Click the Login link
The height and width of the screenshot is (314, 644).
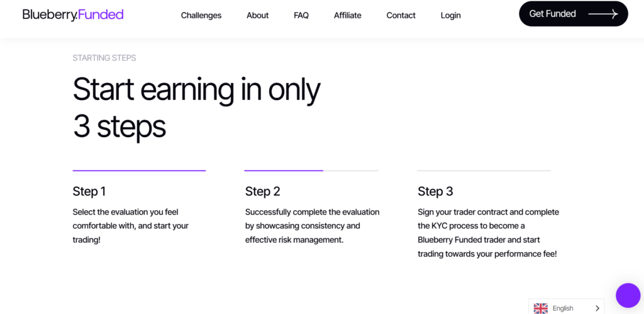click(x=450, y=15)
